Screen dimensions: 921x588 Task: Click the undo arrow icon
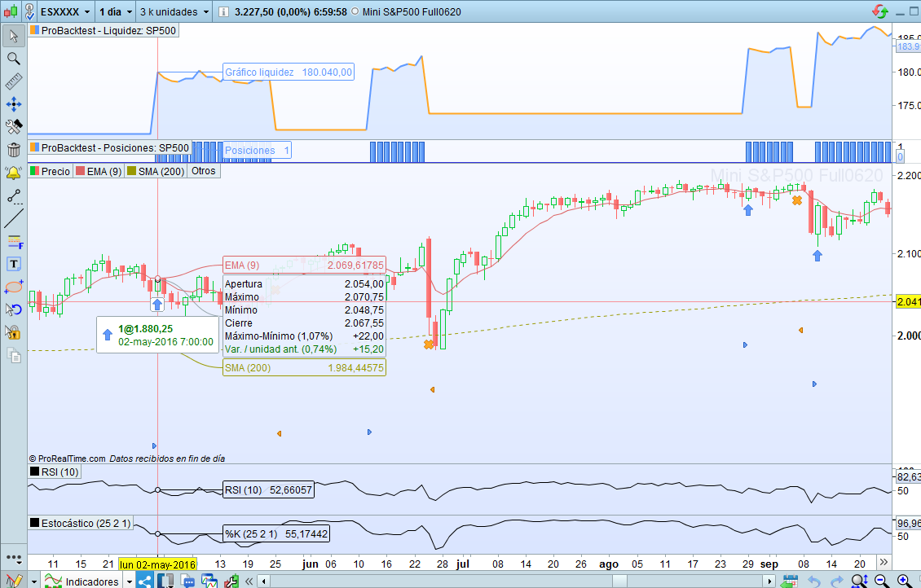pos(814,581)
